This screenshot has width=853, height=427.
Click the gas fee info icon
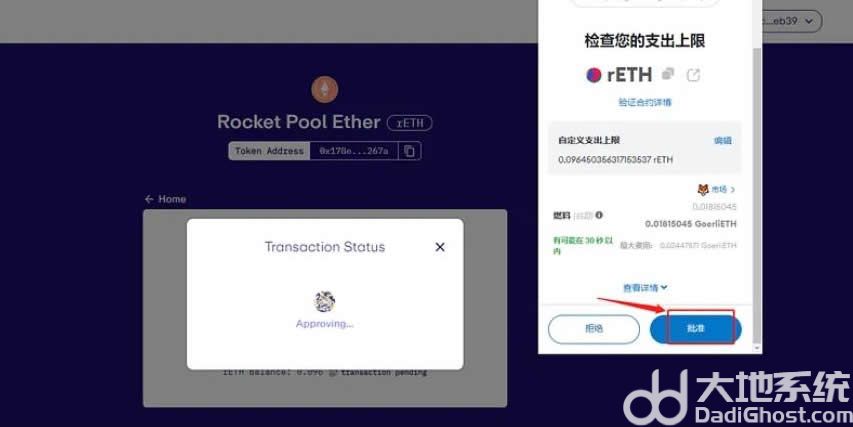(x=599, y=215)
